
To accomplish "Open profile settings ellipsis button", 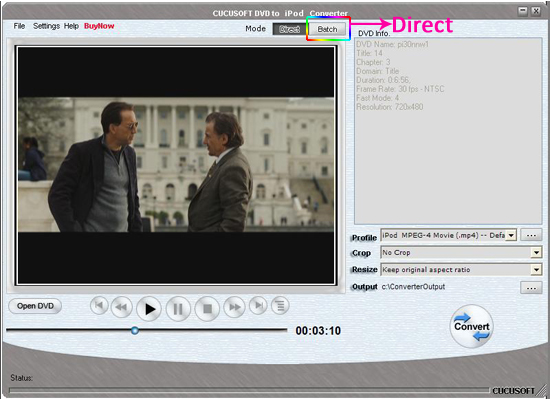I will [531, 235].
